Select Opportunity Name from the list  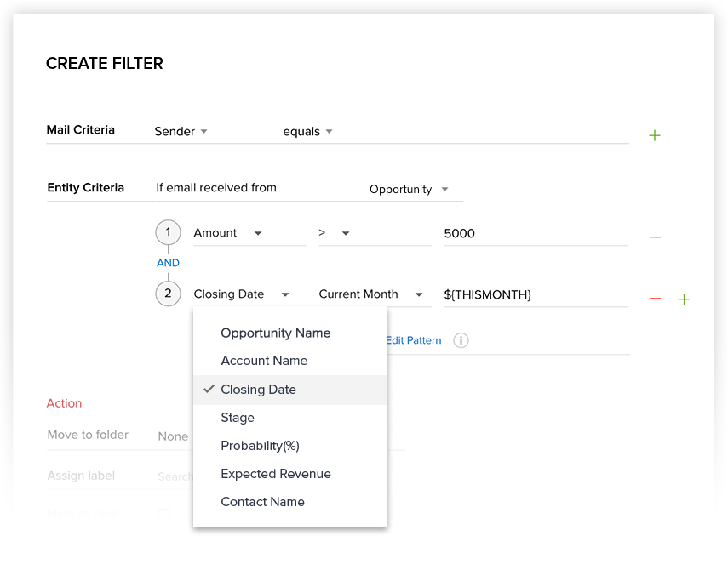275,333
